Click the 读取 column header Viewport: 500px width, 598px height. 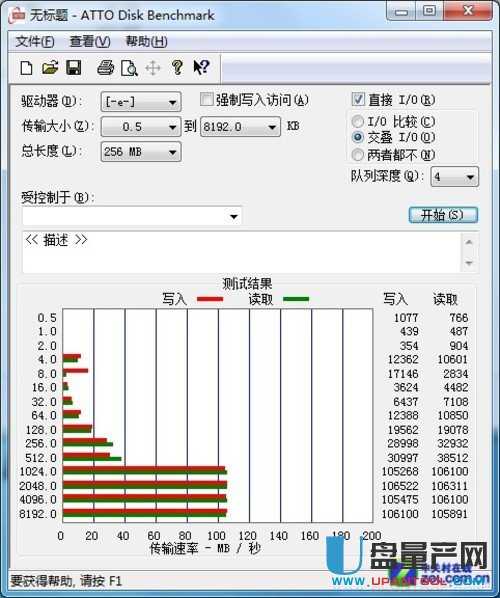[445, 299]
